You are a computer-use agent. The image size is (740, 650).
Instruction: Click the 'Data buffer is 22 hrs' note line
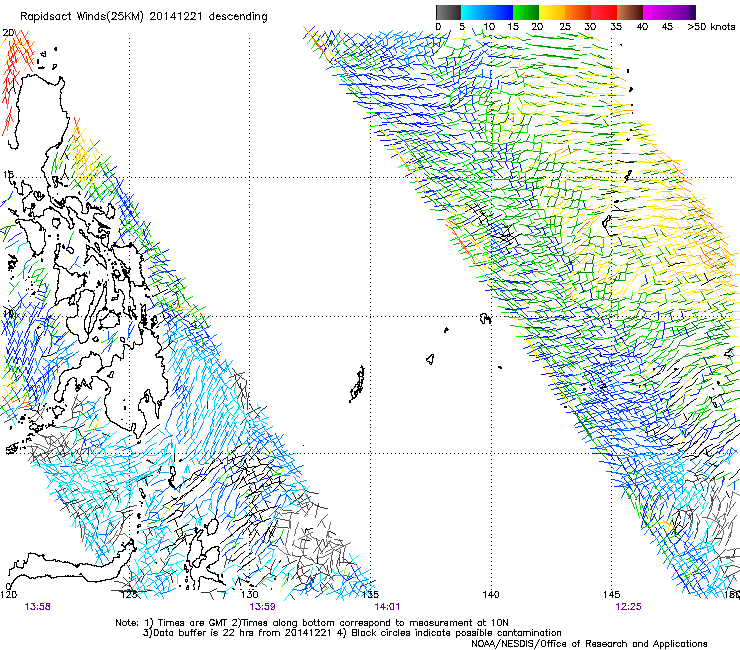tap(352, 633)
